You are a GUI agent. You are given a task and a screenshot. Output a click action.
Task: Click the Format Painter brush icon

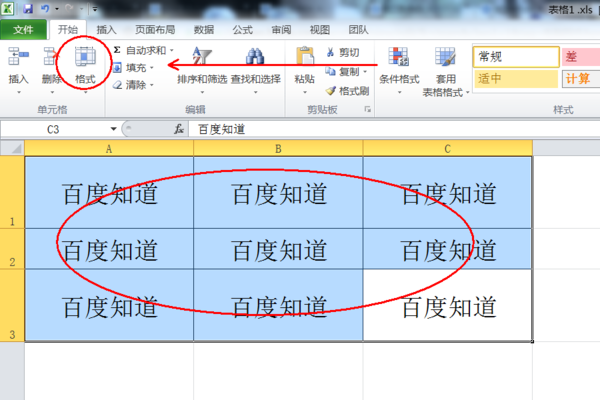[331, 91]
